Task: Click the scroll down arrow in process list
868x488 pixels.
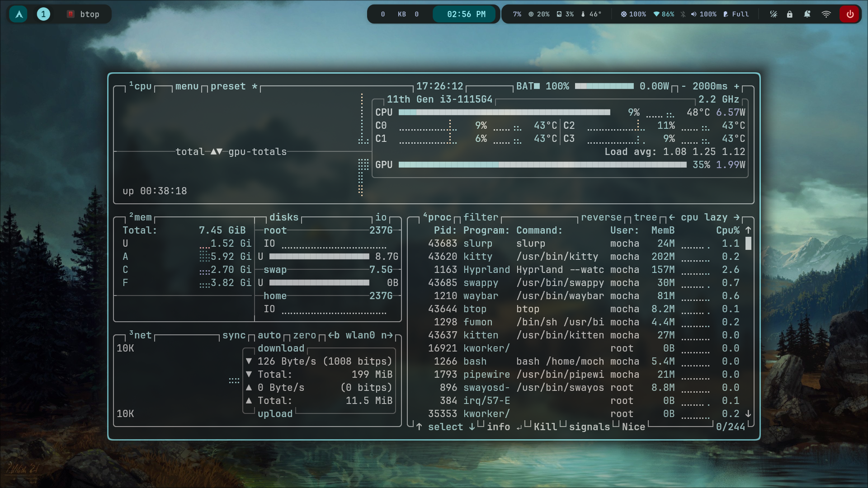Action: pos(748,414)
